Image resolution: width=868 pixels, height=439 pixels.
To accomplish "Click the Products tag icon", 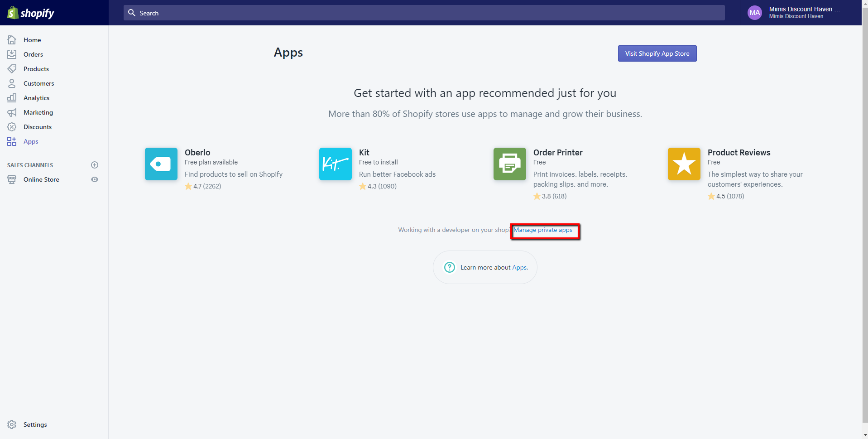I will pyautogui.click(x=12, y=69).
